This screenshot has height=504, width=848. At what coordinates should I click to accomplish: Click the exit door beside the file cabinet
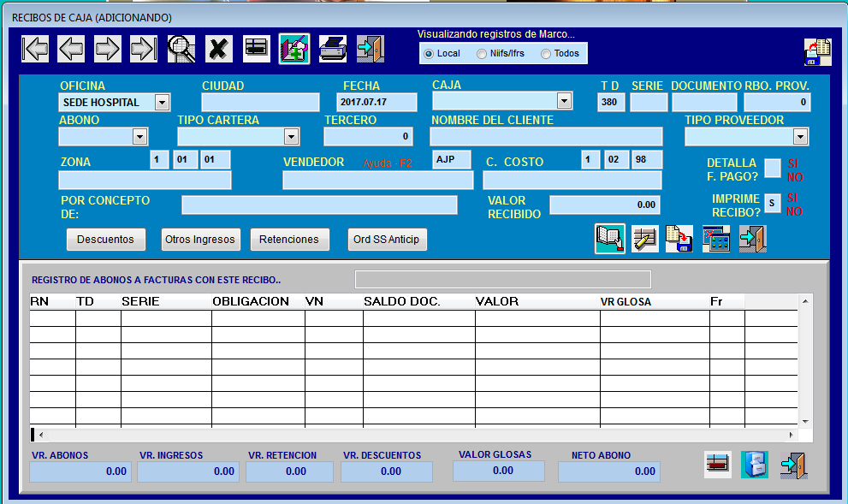tap(794, 465)
